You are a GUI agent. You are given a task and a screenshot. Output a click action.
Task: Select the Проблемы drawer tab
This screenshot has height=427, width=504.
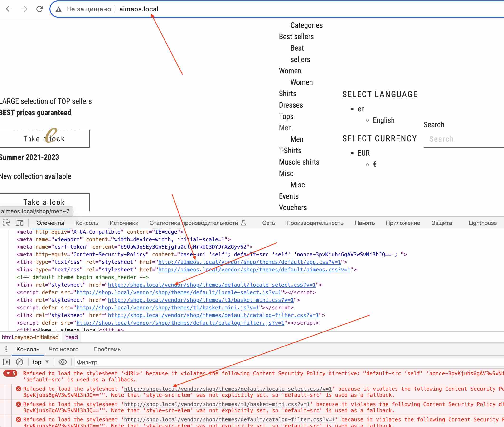pos(107,349)
